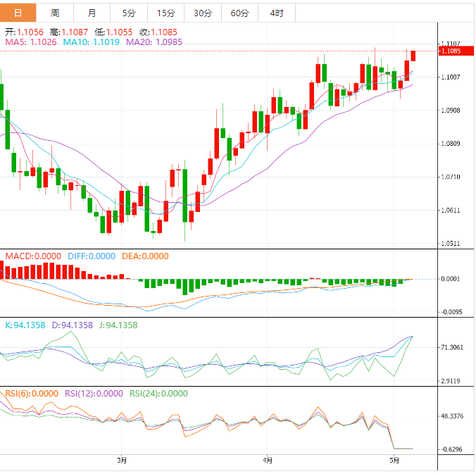476x474 pixels.
Task: Click the 5月 date axis marker
Action: click(x=394, y=461)
